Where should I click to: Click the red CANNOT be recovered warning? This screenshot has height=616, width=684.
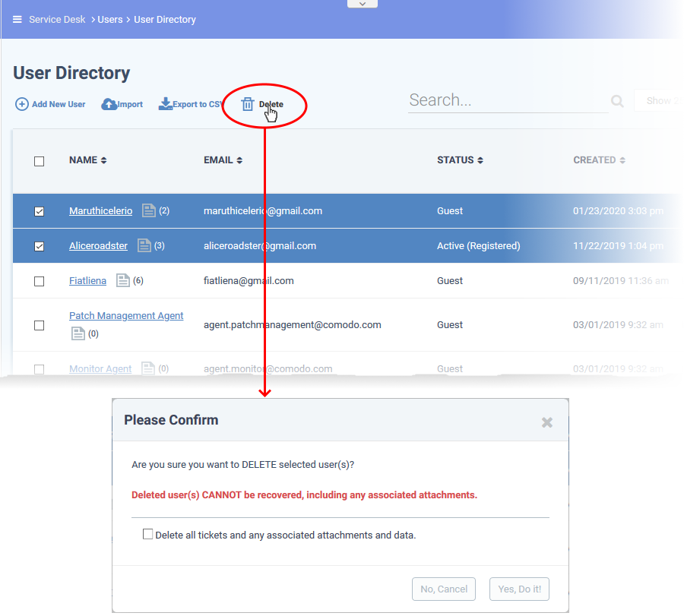pos(305,494)
